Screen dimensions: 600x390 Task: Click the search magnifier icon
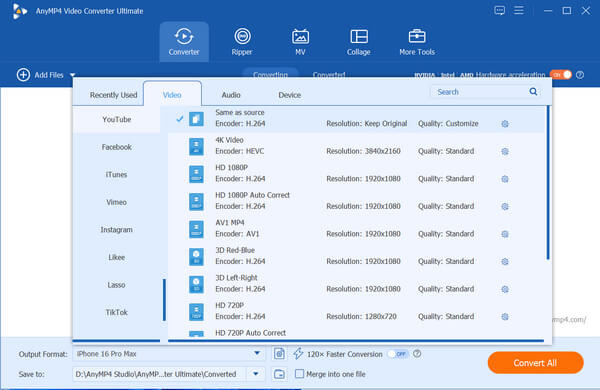click(533, 91)
